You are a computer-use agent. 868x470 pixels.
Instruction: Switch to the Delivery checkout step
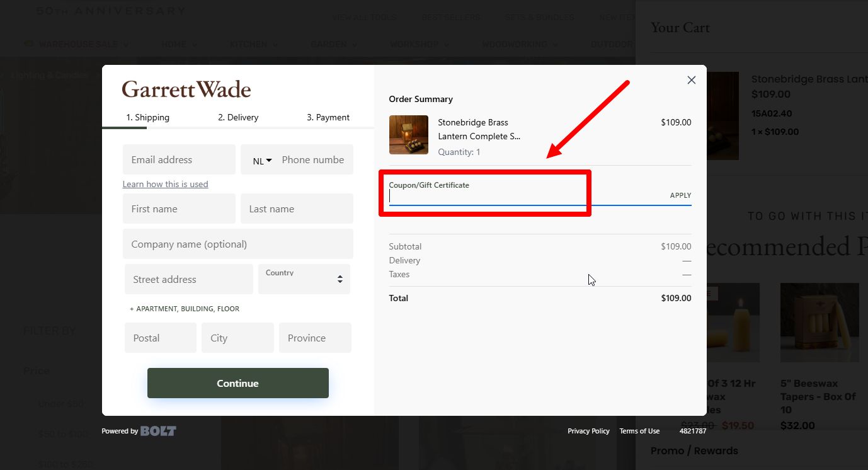(x=238, y=117)
